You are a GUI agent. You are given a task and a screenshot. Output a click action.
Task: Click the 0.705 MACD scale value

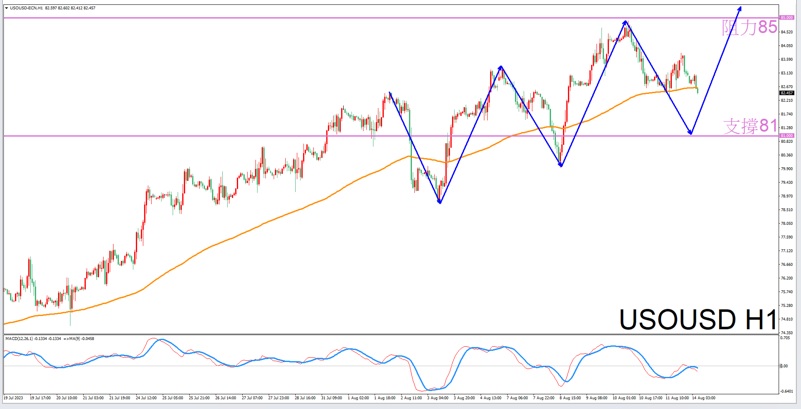tap(786, 338)
